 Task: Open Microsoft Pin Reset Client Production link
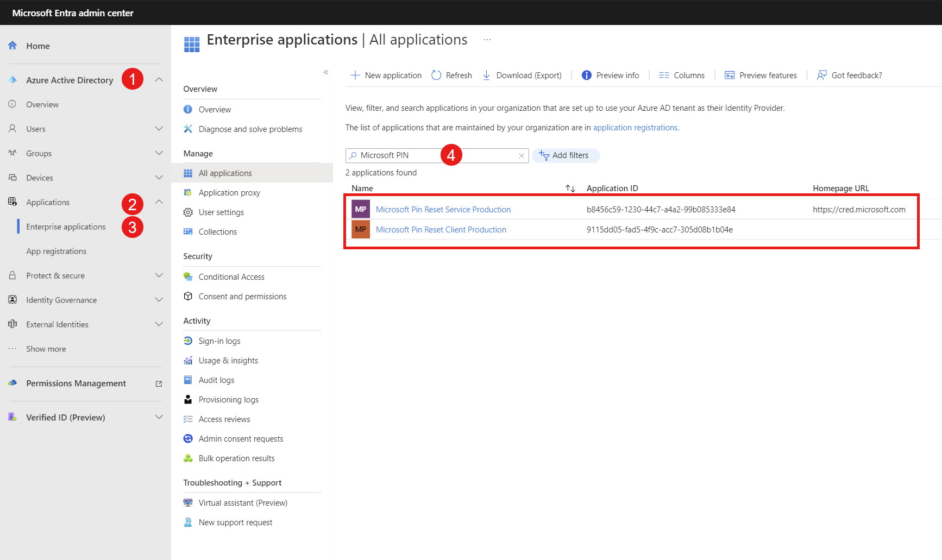[441, 229]
